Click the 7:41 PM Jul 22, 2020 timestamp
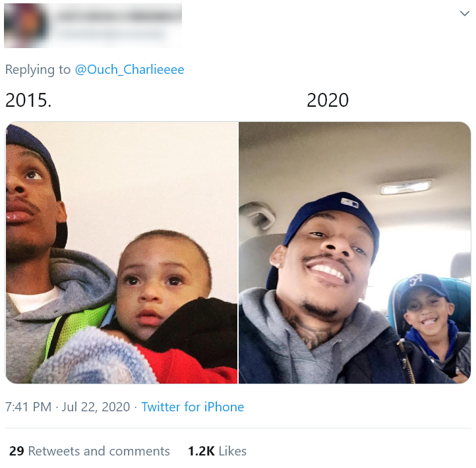 67,407
